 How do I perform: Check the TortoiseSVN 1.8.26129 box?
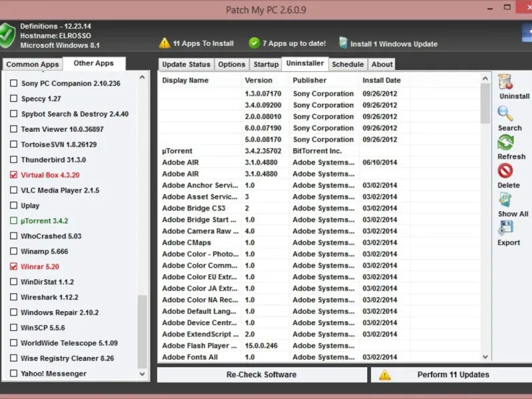point(13,144)
